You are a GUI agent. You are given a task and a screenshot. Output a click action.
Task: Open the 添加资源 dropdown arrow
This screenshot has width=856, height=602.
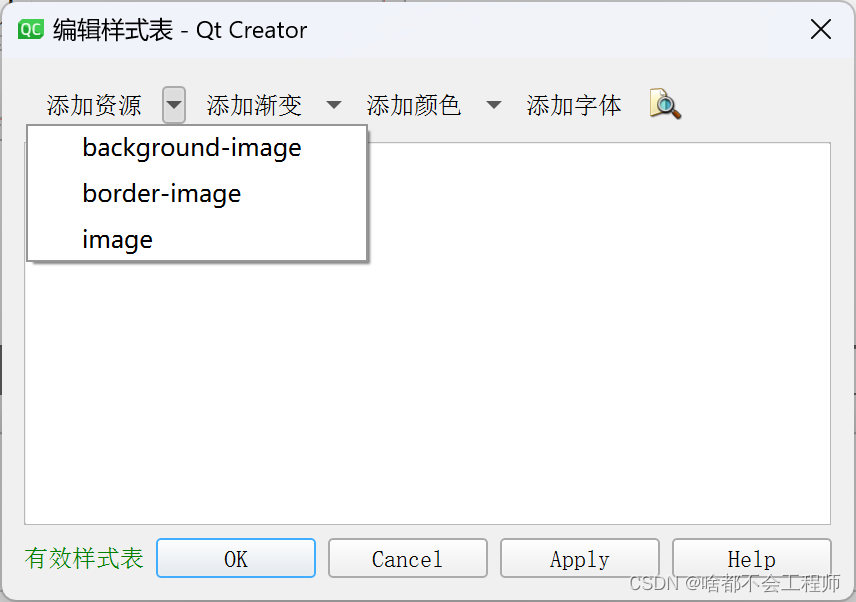coord(174,104)
